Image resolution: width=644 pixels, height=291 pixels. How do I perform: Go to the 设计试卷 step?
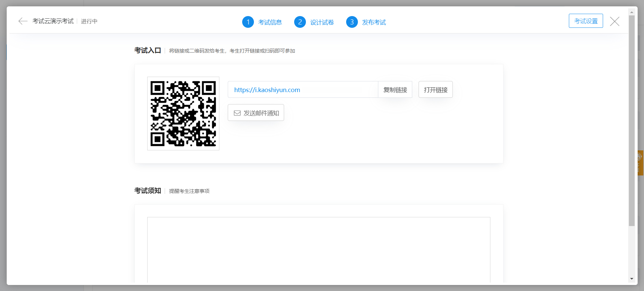[x=322, y=22]
